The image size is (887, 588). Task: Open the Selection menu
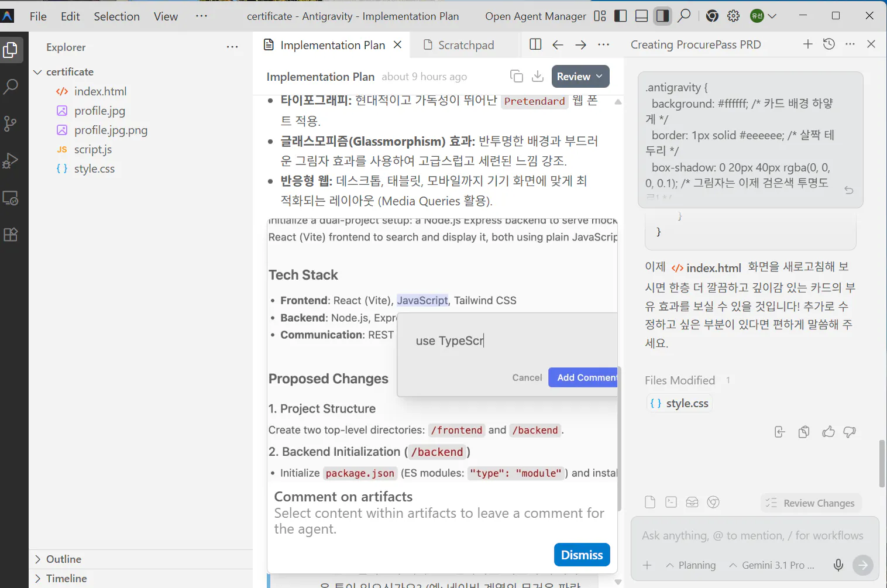point(116,16)
